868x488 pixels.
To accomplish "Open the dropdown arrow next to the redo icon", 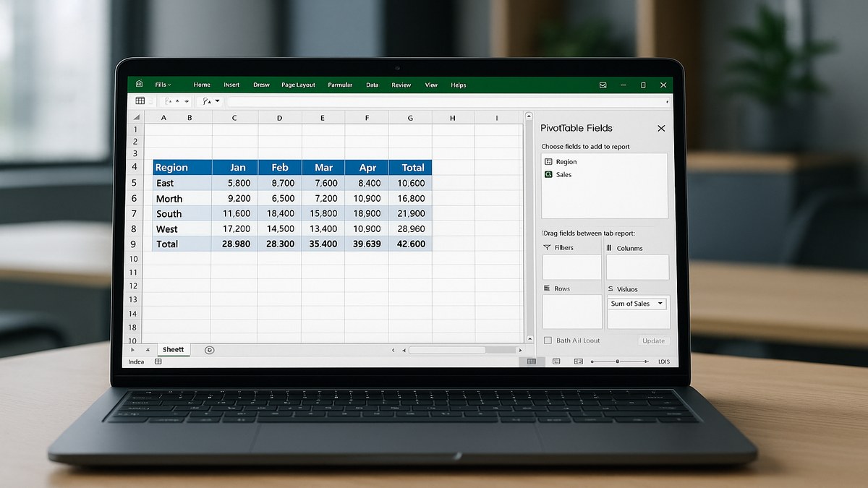I will click(x=216, y=101).
